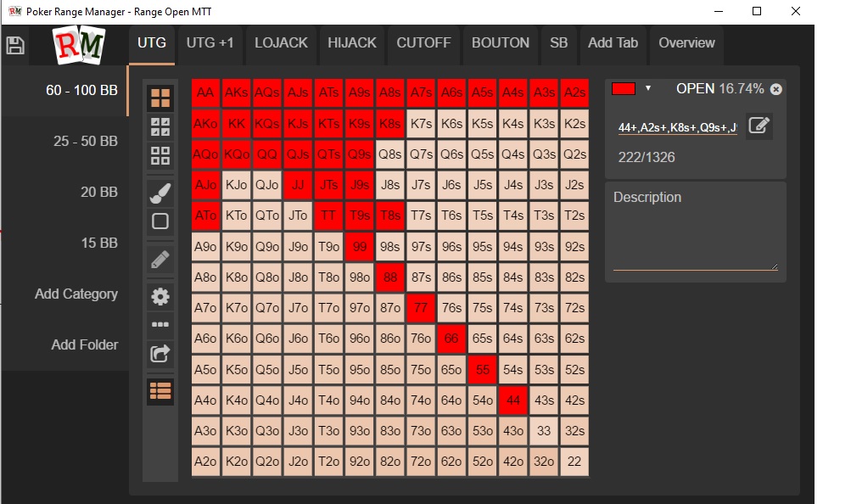
Task: Open the three-dots more options icon
Action: coord(160,324)
